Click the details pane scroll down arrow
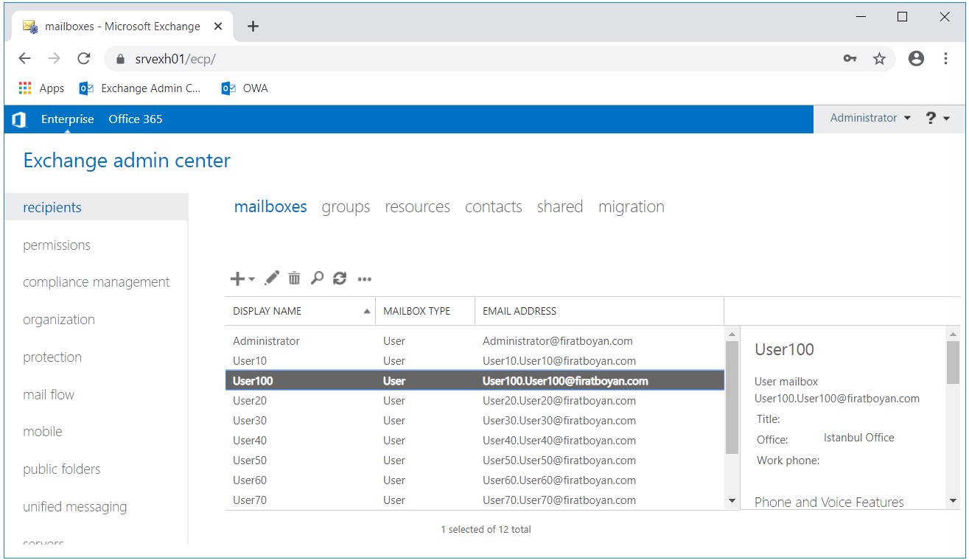This screenshot has width=969, height=560. (x=954, y=501)
